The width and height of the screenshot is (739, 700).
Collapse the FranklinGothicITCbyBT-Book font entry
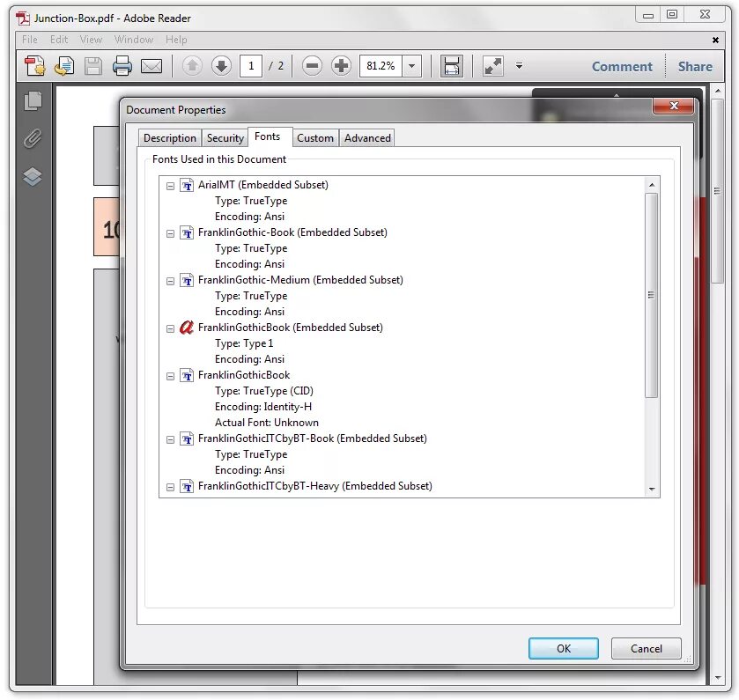[x=170, y=439]
